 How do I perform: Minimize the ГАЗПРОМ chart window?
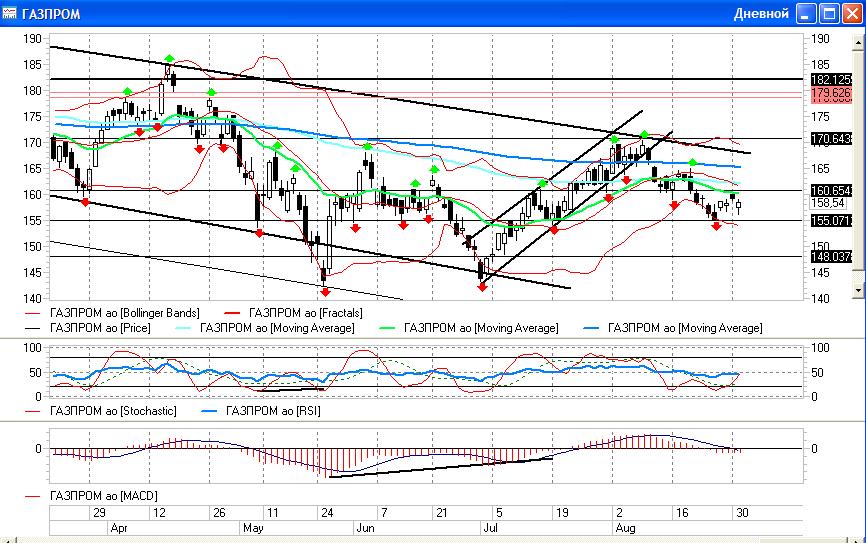tap(806, 13)
